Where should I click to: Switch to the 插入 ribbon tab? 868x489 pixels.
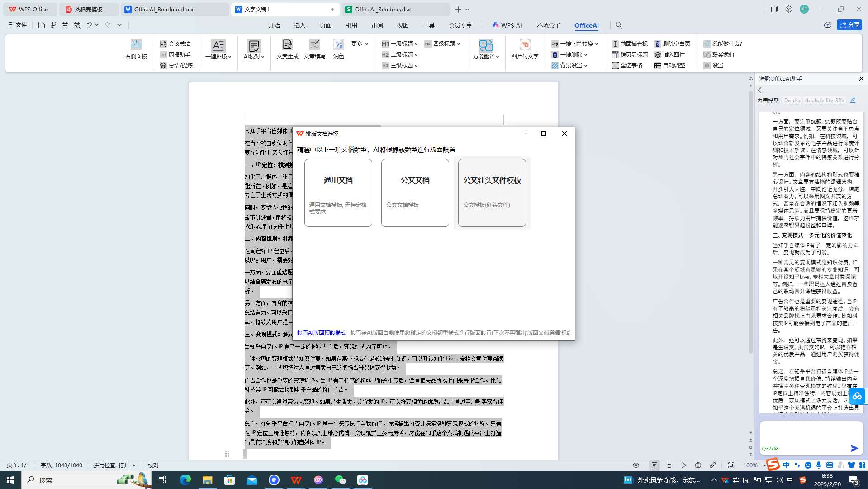click(300, 25)
